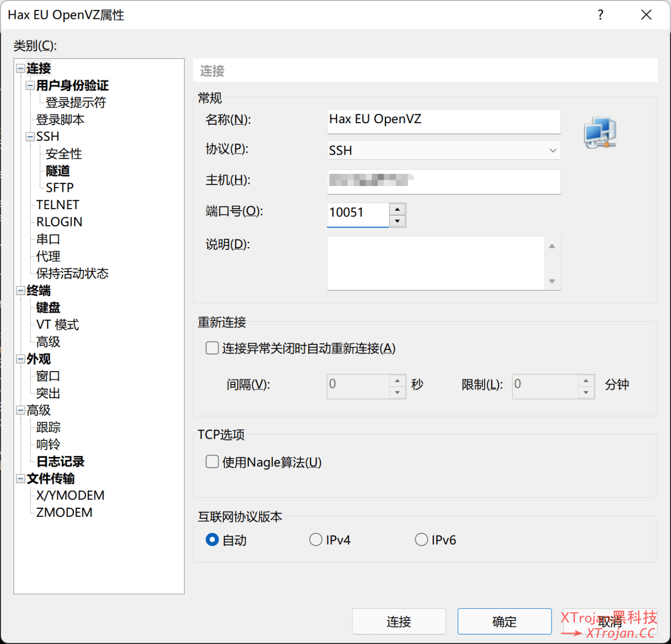The height and width of the screenshot is (644, 671).
Task: Open the 代理 proxy settings
Action: [x=47, y=256]
